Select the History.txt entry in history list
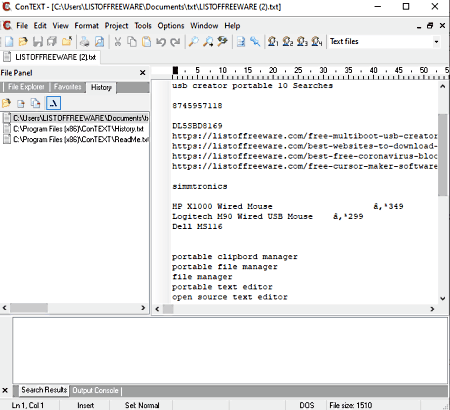This screenshot has width=450, height=410. click(x=73, y=129)
